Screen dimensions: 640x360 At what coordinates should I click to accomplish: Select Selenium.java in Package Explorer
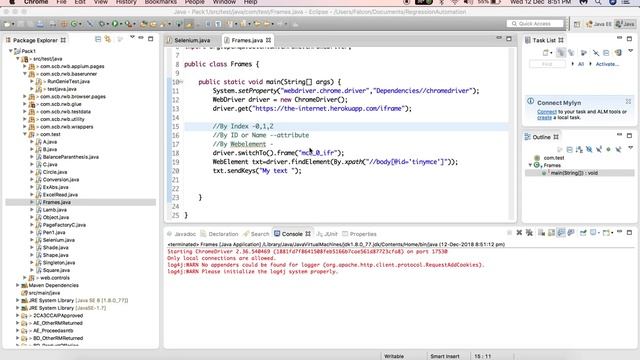point(58,240)
